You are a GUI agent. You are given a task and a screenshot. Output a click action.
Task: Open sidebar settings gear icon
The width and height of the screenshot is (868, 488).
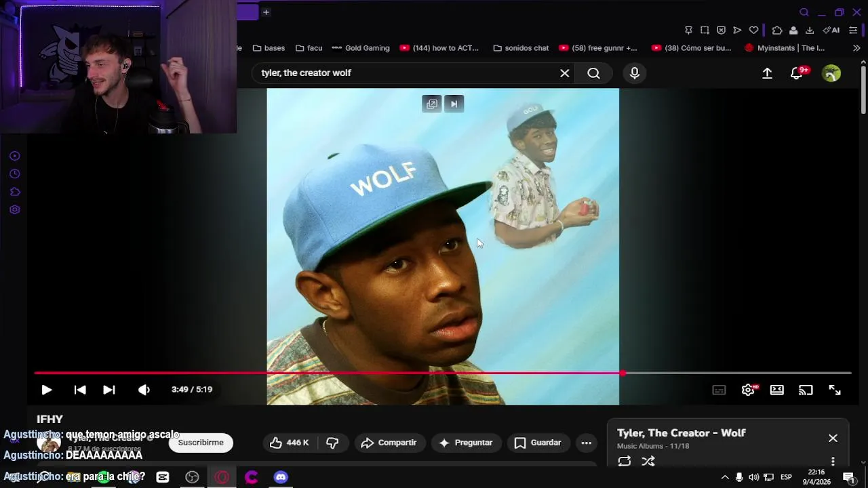15,209
